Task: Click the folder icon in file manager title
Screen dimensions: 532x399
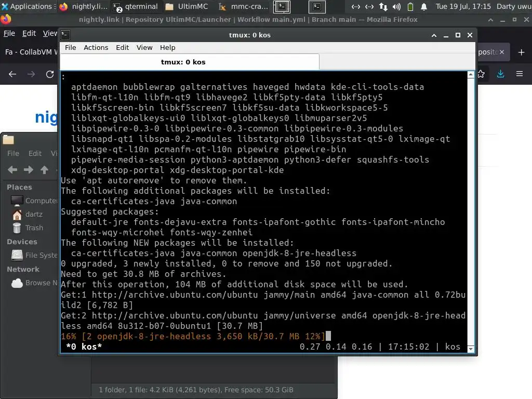Action: [8, 140]
